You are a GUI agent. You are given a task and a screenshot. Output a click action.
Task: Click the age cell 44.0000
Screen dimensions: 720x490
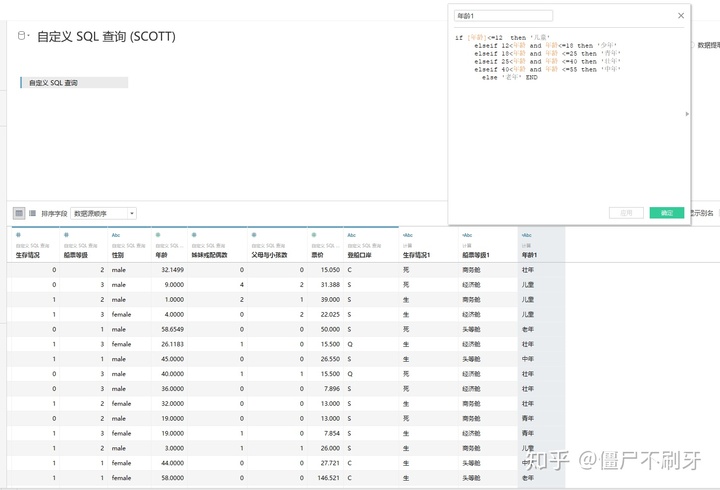tap(172, 463)
